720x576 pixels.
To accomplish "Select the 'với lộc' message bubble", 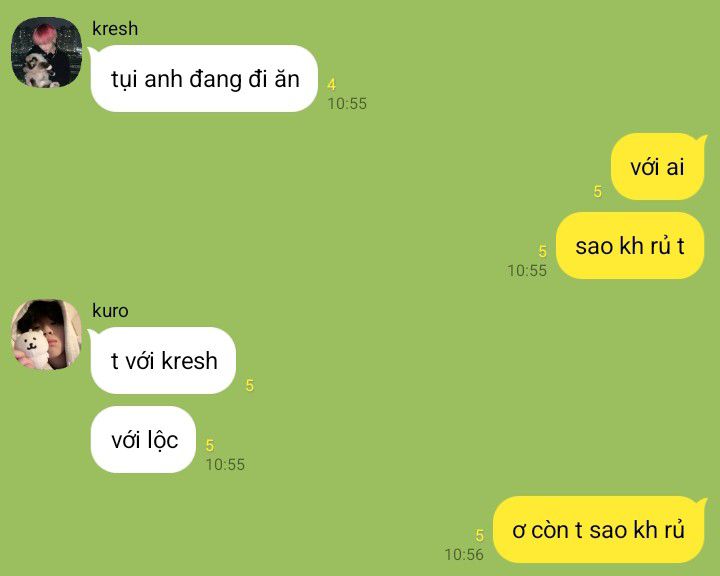I will click(x=143, y=440).
